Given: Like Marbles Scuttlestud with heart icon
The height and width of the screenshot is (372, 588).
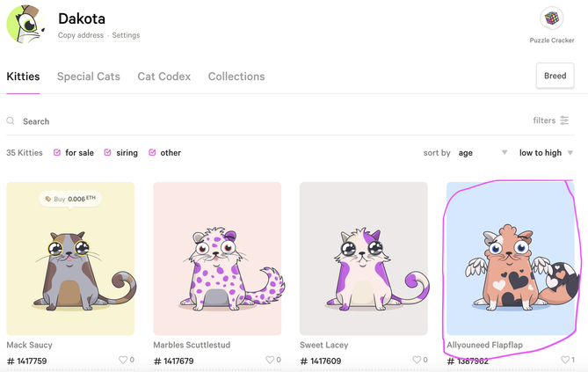Looking at the screenshot, I should pyautogui.click(x=269, y=360).
